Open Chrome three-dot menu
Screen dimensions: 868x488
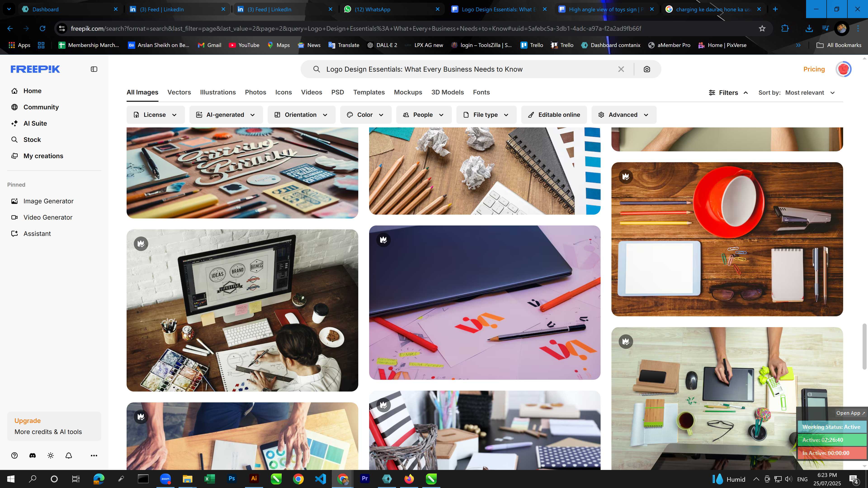point(858,28)
